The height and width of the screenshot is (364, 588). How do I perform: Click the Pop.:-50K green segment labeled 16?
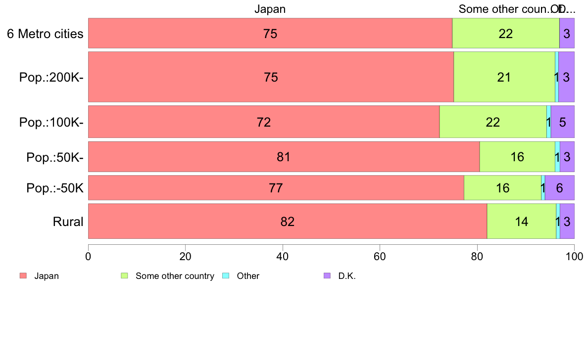click(502, 188)
